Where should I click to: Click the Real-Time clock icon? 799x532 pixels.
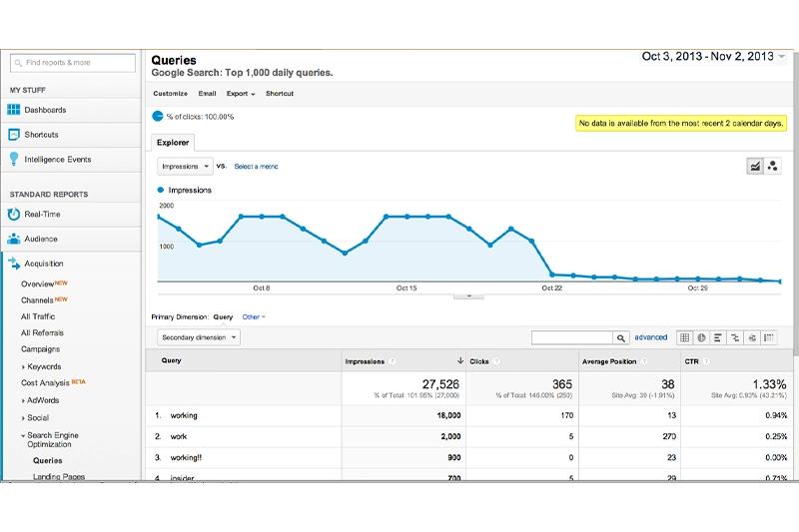14,214
